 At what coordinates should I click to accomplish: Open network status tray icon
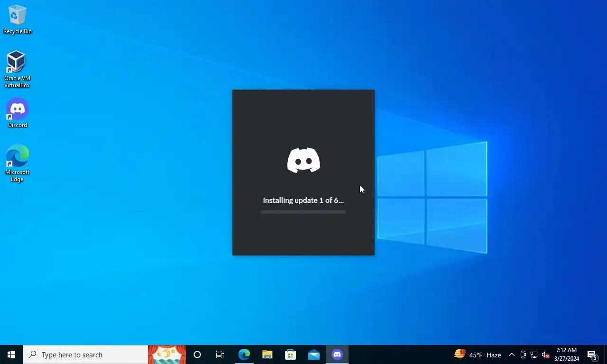534,355
